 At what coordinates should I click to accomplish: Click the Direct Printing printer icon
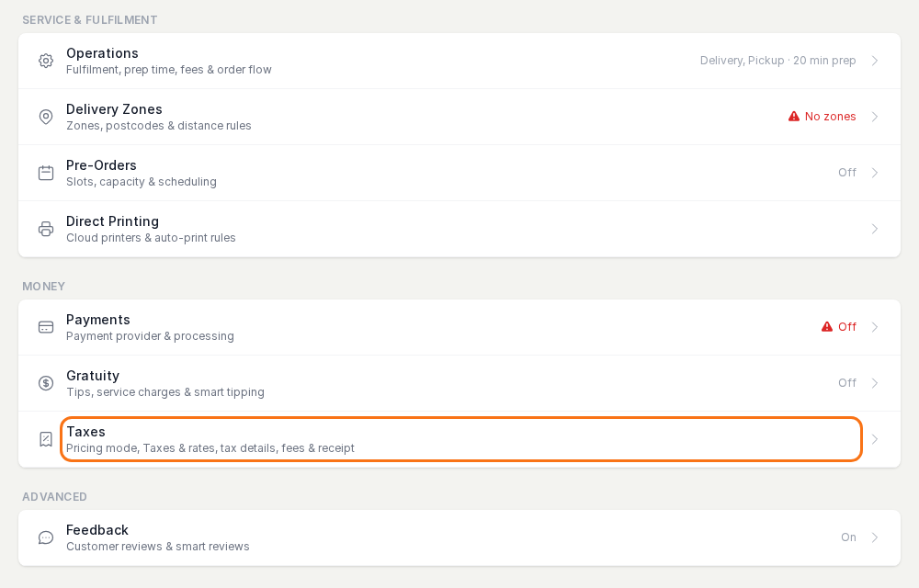[x=46, y=229]
